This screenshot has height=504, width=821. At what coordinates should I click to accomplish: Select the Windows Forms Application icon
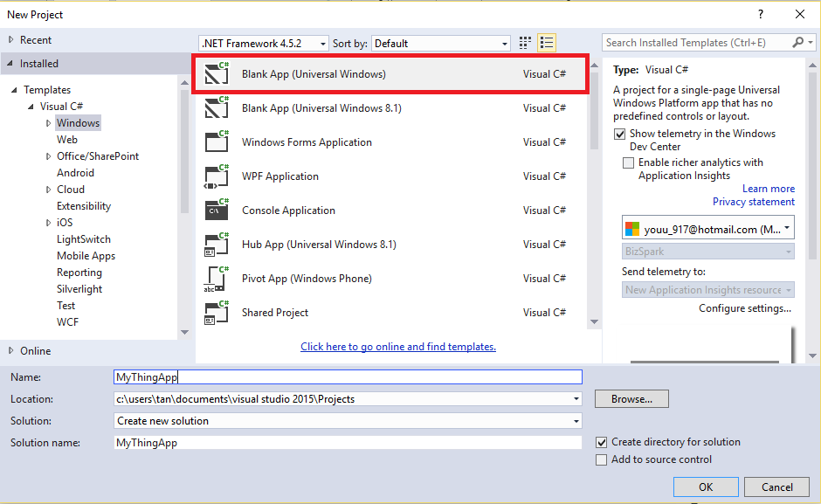point(216,142)
